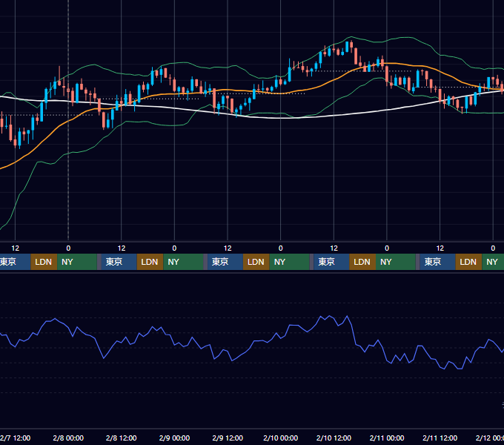Select the 2/9 NY session block
The width and height of the screenshot is (504, 445).
[289, 262]
